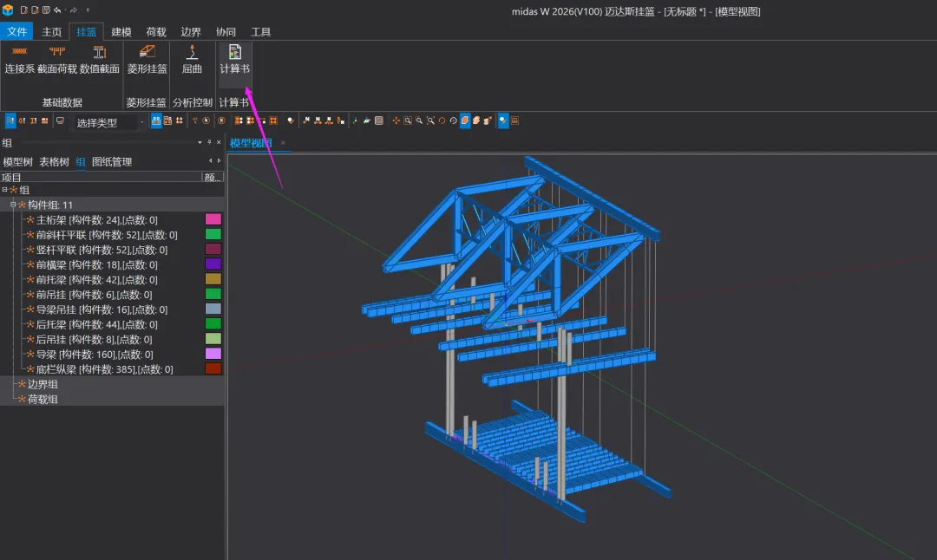Click the undo arrow icon
Screen dimensions: 937x560
(x=57, y=10)
